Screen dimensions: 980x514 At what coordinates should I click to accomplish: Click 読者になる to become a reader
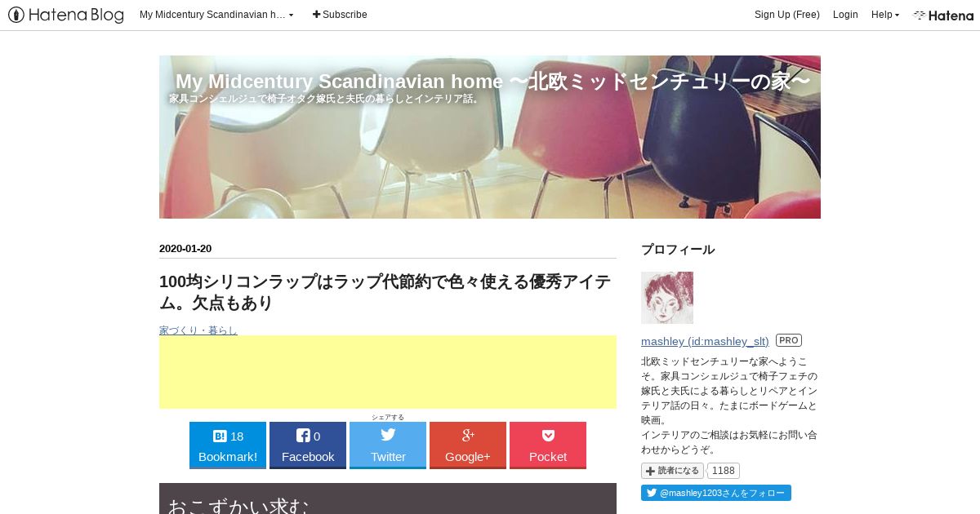(x=672, y=471)
